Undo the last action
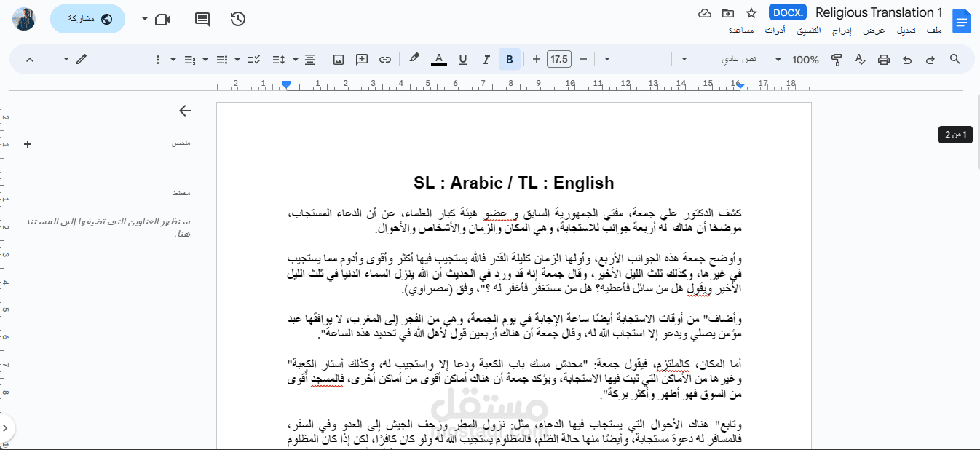The width and height of the screenshot is (980, 450). [x=906, y=59]
